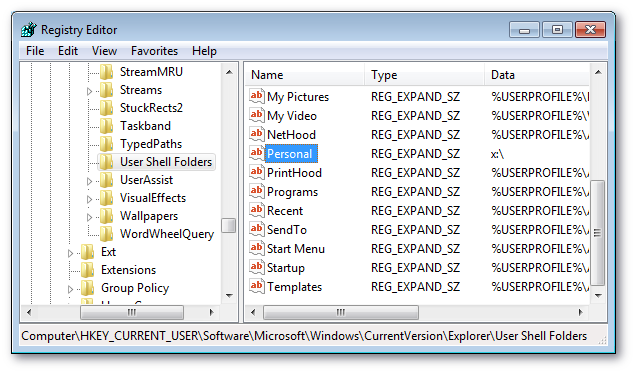
Task: Click the string value icon for Templates
Action: coord(257,287)
